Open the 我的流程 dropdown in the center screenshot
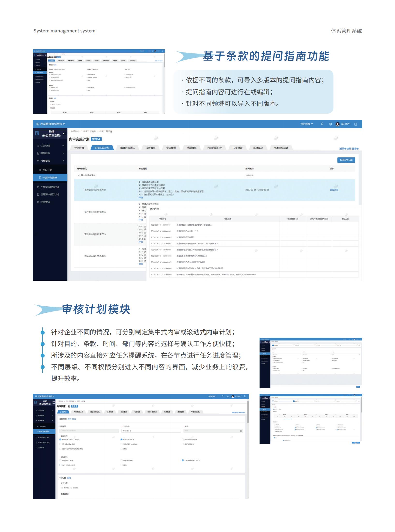395x532 pixels. [306, 124]
